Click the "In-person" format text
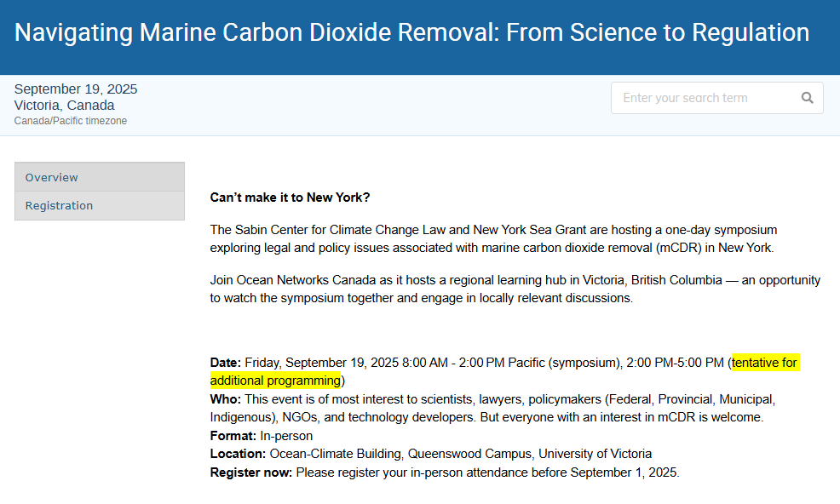The width and height of the screenshot is (840, 504). point(287,436)
